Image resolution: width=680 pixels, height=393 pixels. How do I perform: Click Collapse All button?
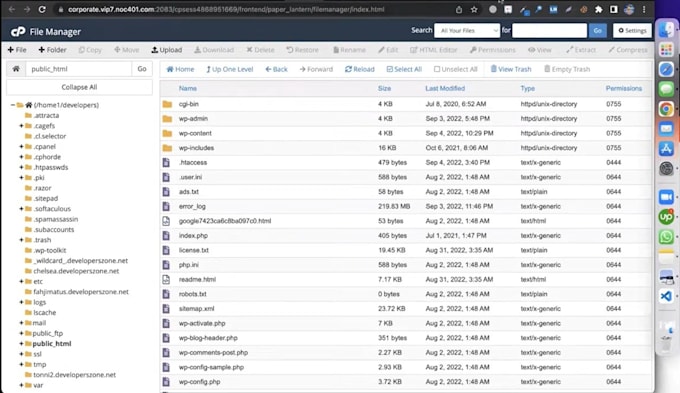tap(79, 87)
